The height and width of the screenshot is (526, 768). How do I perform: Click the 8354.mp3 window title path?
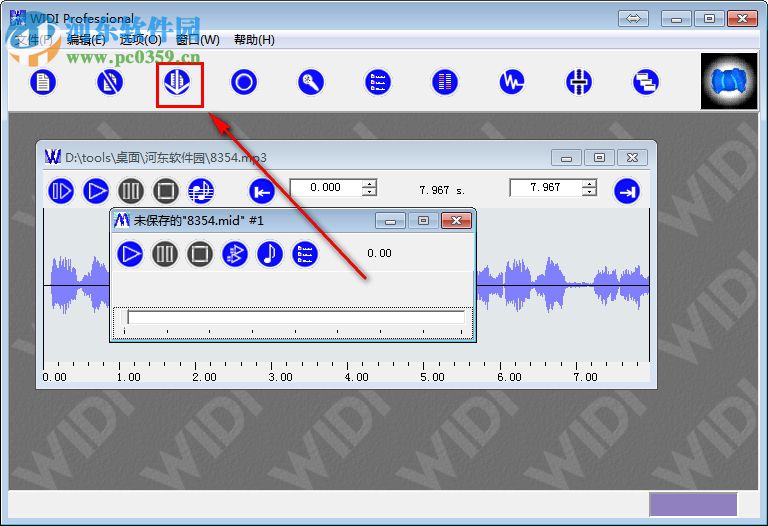[x=166, y=158]
